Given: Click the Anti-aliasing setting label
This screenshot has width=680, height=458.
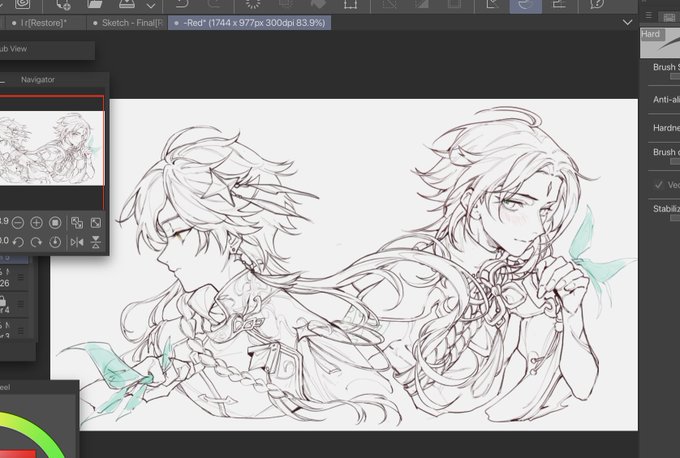Looking at the screenshot, I should point(667,99).
